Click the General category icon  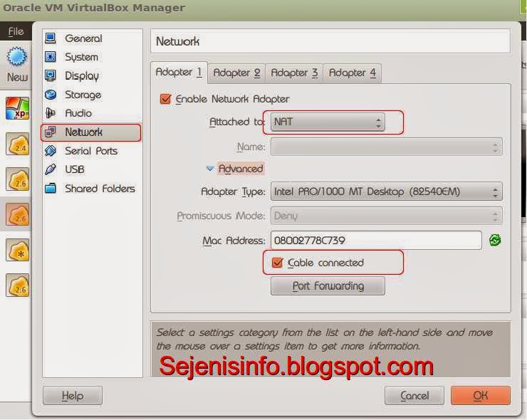[x=51, y=38]
